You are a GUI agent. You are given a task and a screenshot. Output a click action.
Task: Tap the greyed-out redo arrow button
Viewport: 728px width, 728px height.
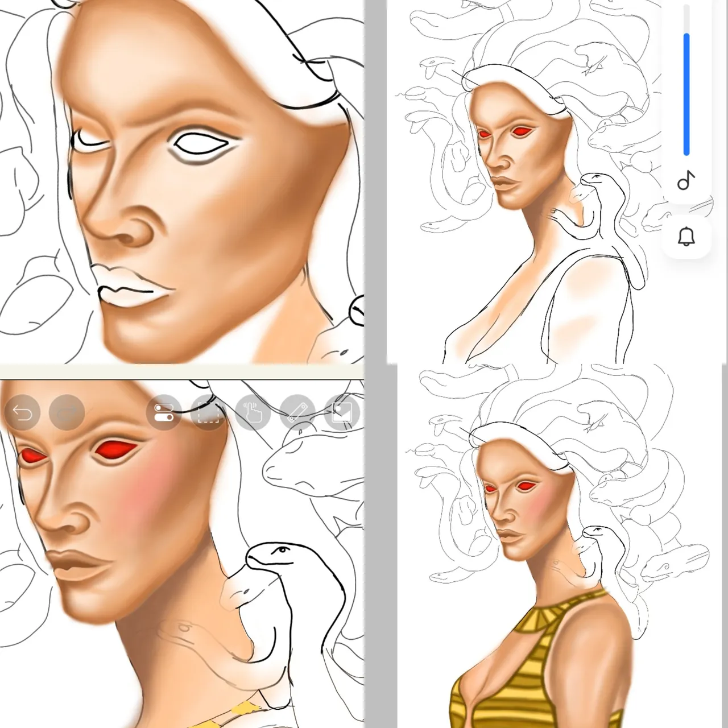click(67, 412)
